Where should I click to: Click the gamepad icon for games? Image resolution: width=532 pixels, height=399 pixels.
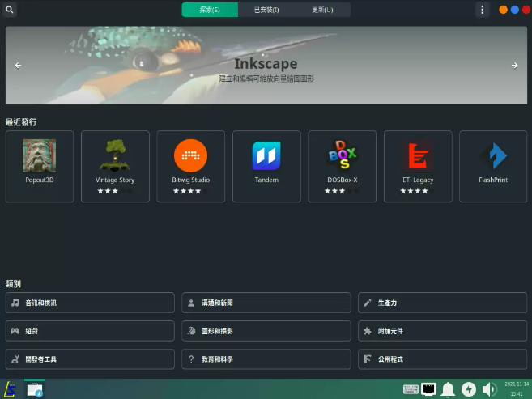[15, 331]
